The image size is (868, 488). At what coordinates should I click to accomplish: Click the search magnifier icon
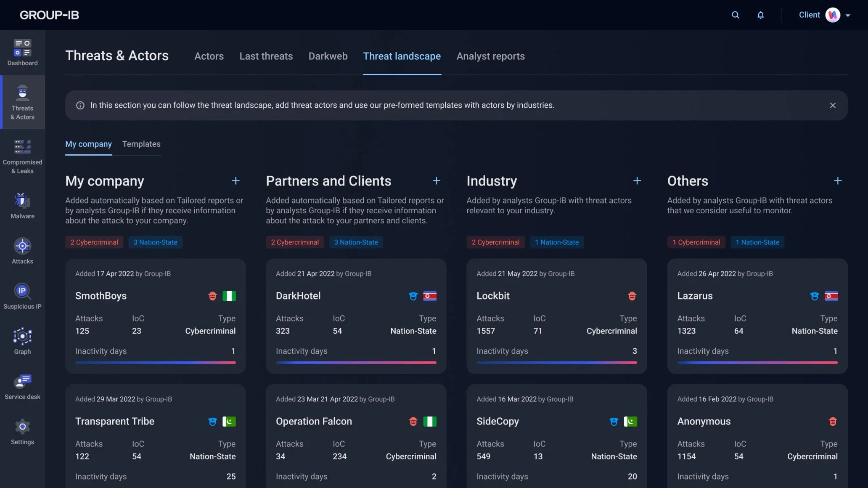coord(735,15)
